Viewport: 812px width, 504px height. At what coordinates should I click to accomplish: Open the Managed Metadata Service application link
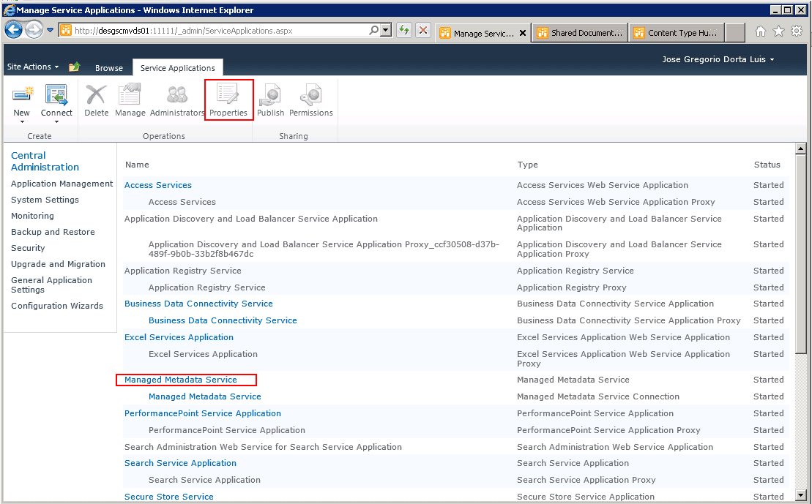coord(181,380)
